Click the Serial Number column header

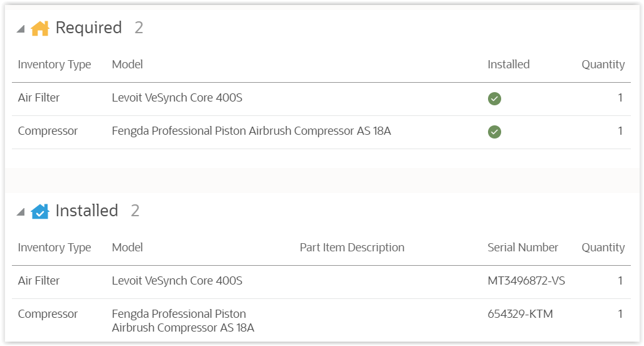pyautogui.click(x=522, y=248)
